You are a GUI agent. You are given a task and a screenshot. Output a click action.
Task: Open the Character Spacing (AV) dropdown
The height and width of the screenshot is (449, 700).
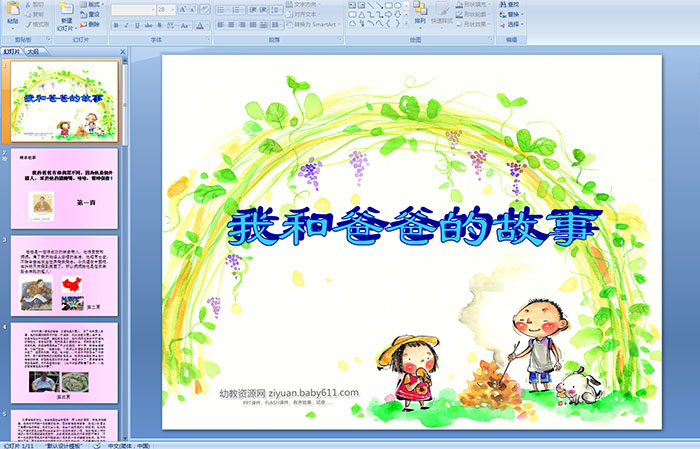coord(171,25)
